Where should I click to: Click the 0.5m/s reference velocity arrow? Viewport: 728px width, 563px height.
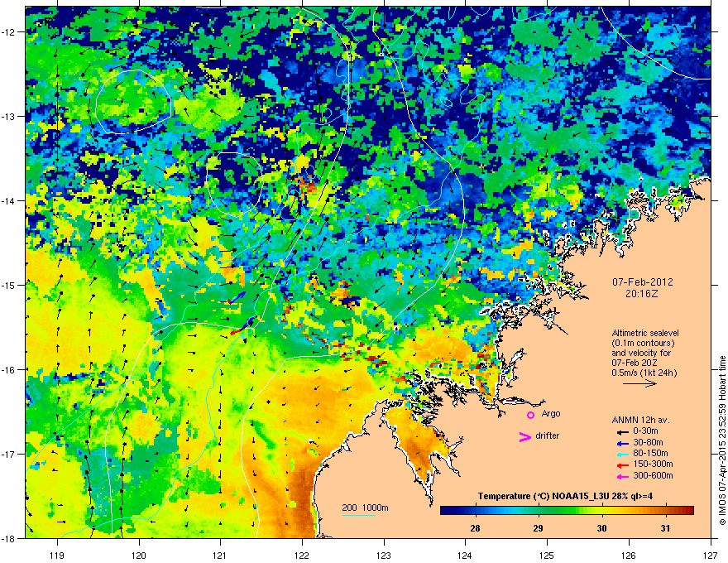(x=639, y=383)
